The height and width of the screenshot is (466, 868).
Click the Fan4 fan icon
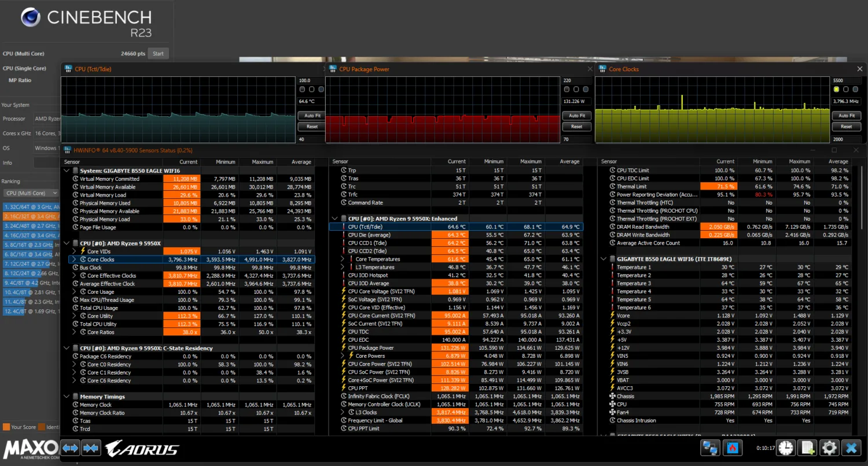coord(613,412)
